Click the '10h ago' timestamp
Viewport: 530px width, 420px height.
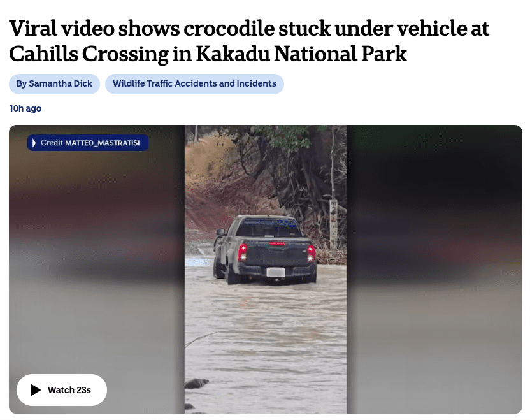(25, 108)
